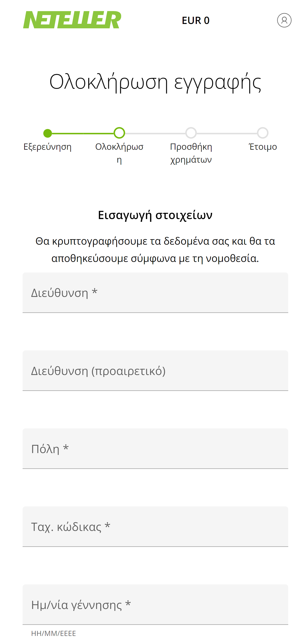Click the filled green Εξερεύνηση step circle

pyautogui.click(x=47, y=133)
